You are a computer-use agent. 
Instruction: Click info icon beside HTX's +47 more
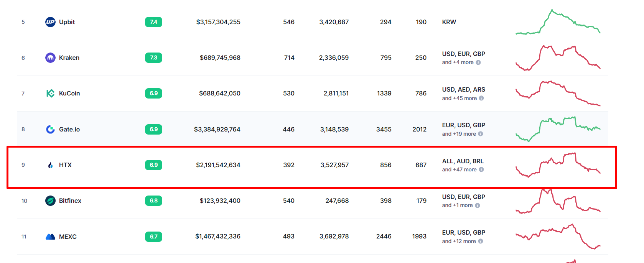(x=481, y=169)
